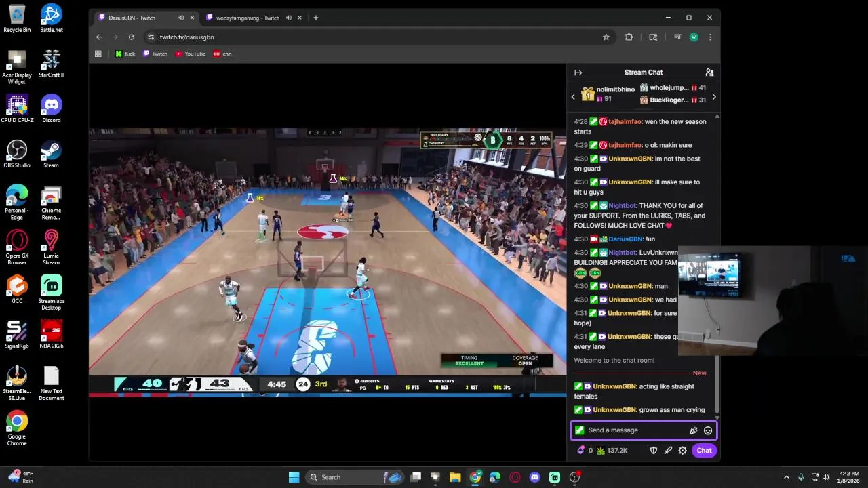Open Discord from the taskbar
This screenshot has height=488, width=868.
click(534, 477)
